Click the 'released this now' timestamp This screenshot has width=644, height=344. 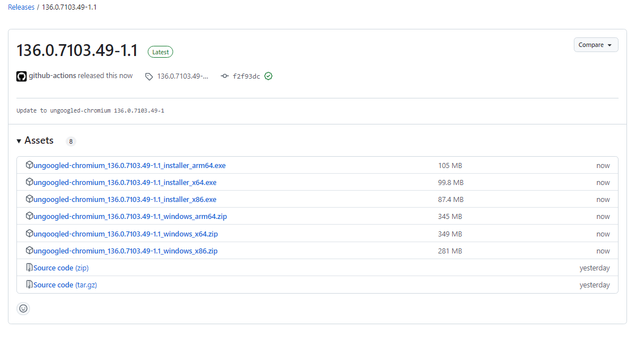pos(105,75)
